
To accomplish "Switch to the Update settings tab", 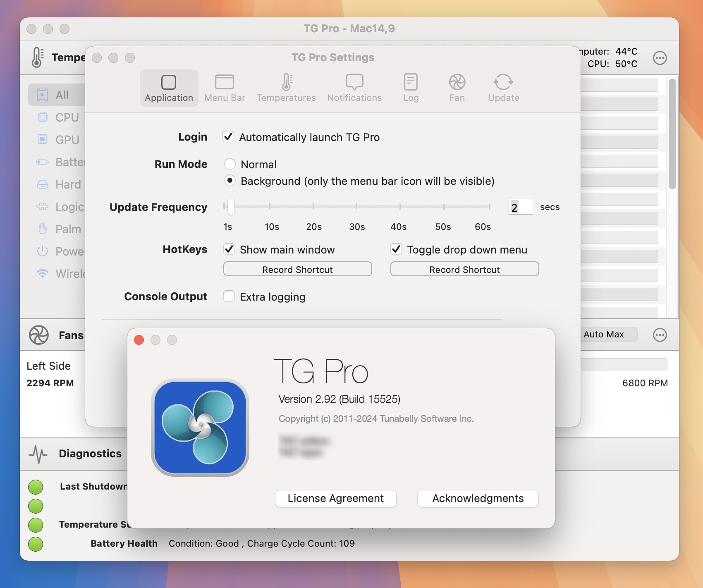I will 503,88.
